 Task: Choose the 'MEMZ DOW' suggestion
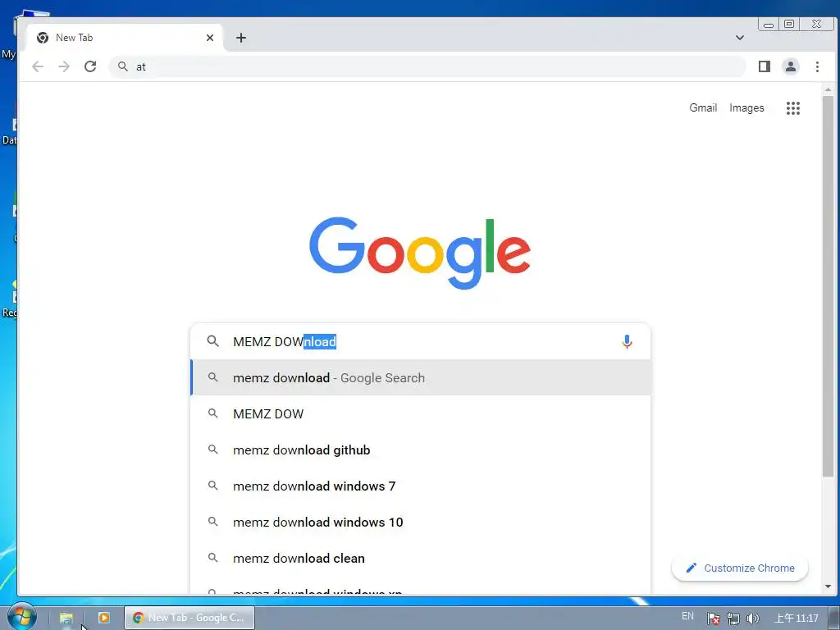tap(421, 413)
